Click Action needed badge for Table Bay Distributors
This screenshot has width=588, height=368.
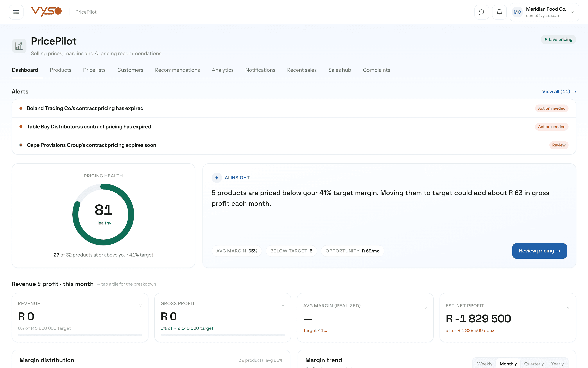[x=552, y=127]
